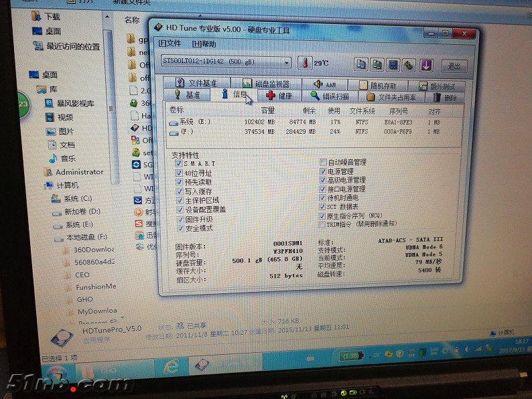Open the 帮助 menu in HD Tune

tap(204, 44)
